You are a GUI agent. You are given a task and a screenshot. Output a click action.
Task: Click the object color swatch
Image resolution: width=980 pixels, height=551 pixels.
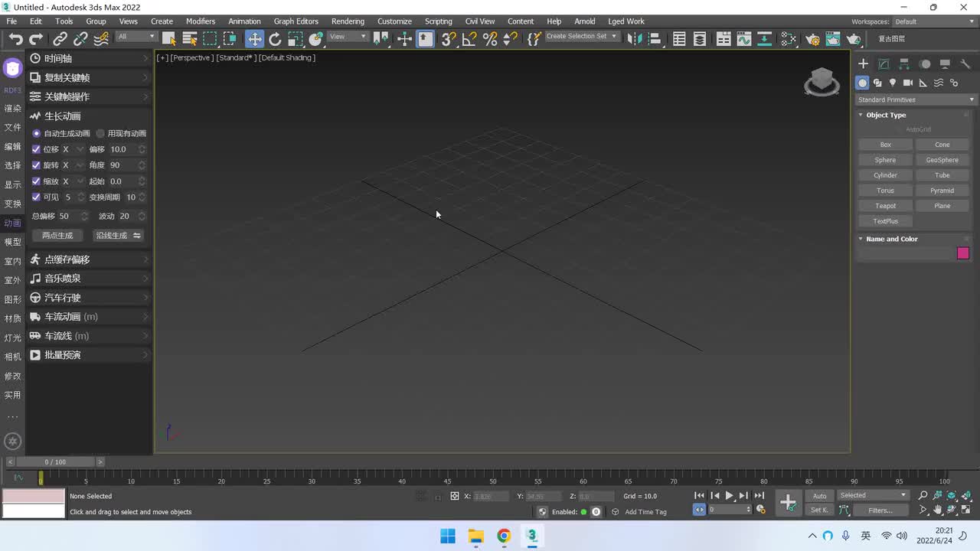(x=963, y=253)
